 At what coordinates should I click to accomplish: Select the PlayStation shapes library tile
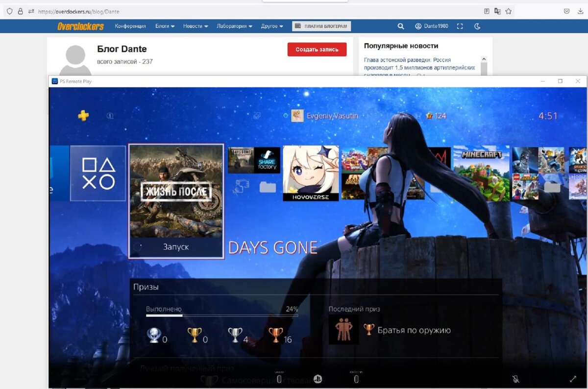point(98,173)
